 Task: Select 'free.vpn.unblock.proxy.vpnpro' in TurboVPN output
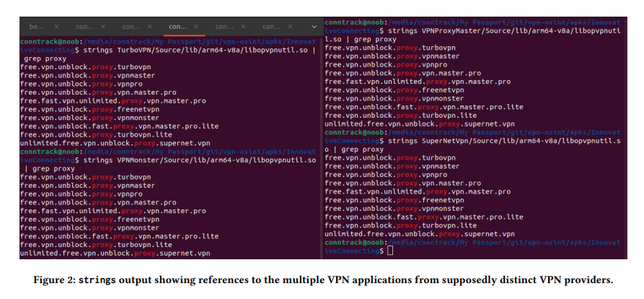pyautogui.click(x=81, y=84)
